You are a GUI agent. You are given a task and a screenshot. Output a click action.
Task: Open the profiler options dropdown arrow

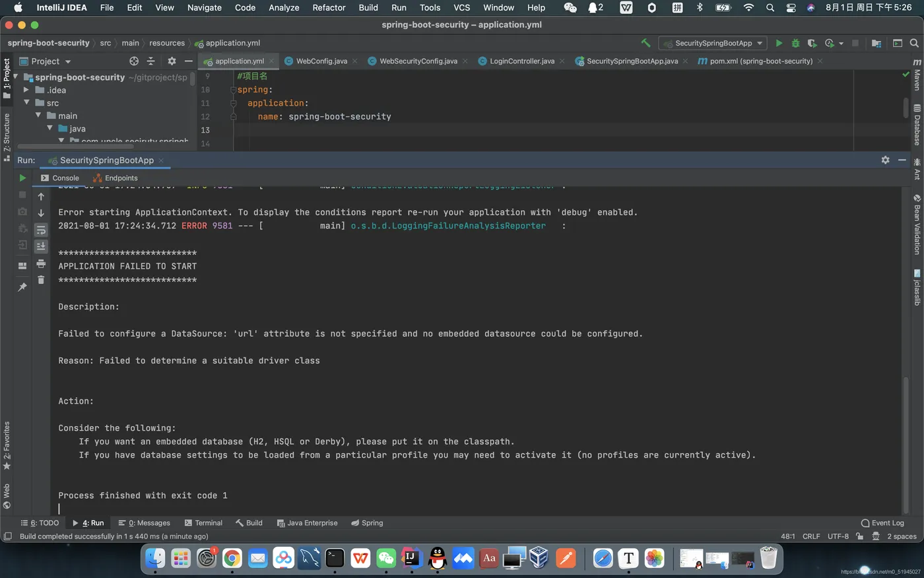841,44
